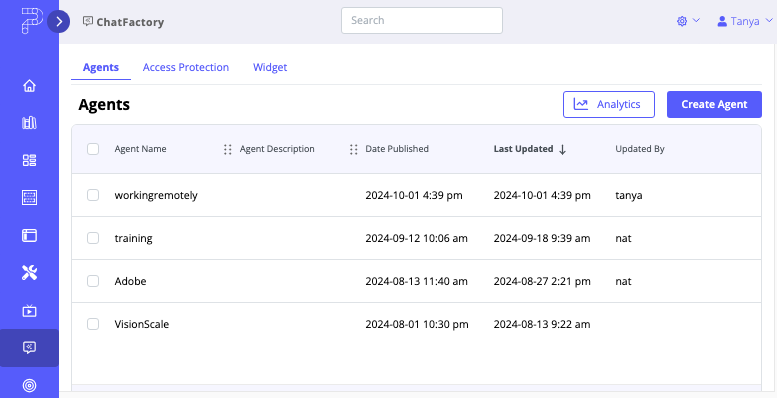
Task: Check the training agent checkbox
Action: [93, 238]
